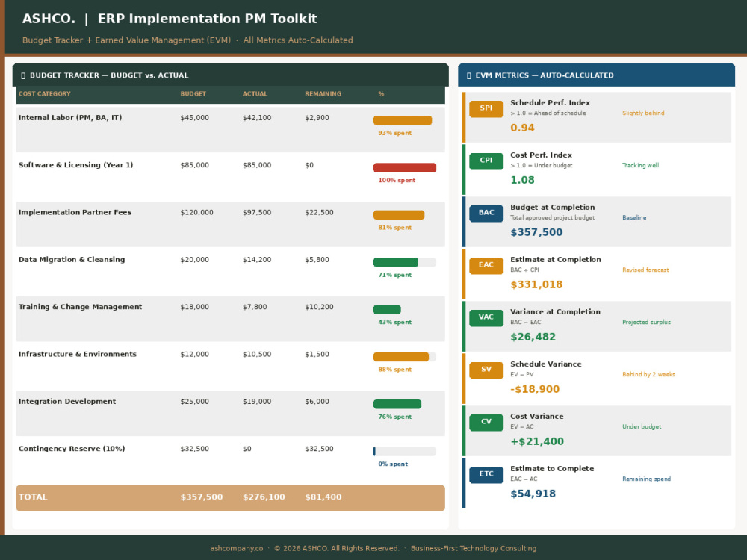Viewport: 747px width, 560px height.
Task: Click the VAC value $26,482
Action: tap(533, 337)
